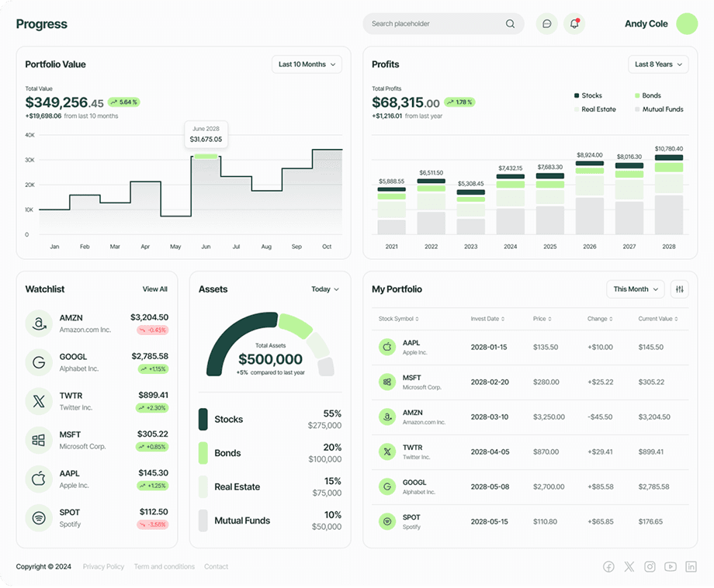The width and height of the screenshot is (714, 588).
Task: Click the 2028 bar in Profits chart
Action: pyautogui.click(x=668, y=195)
